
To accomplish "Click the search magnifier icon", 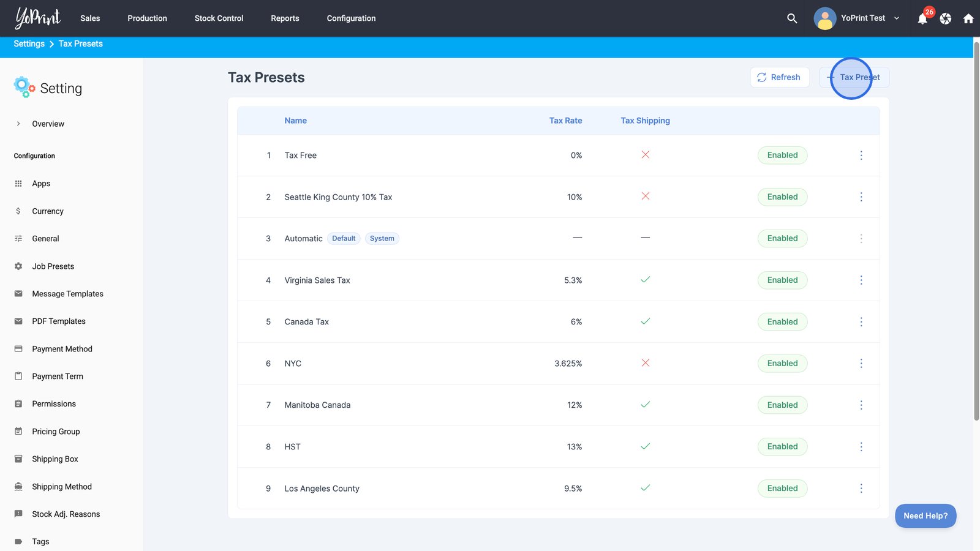I will tap(792, 18).
